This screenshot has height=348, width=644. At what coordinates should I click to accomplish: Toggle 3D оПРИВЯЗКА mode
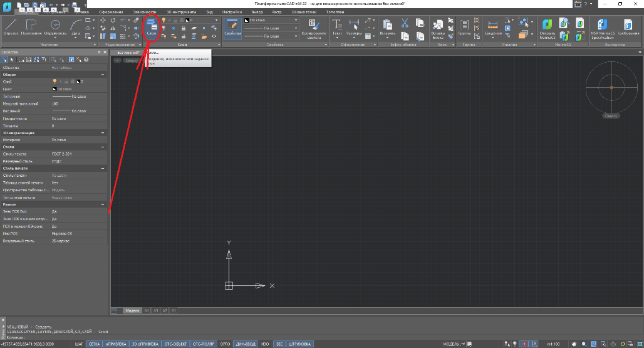[145, 344]
